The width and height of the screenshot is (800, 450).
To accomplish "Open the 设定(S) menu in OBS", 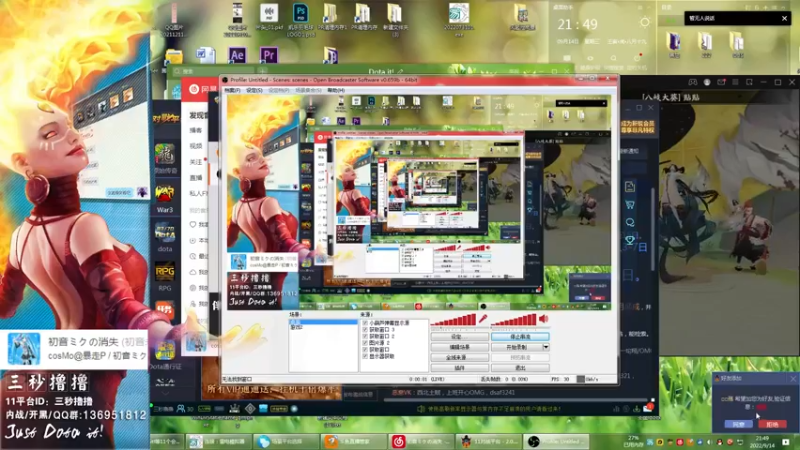I will [x=254, y=90].
